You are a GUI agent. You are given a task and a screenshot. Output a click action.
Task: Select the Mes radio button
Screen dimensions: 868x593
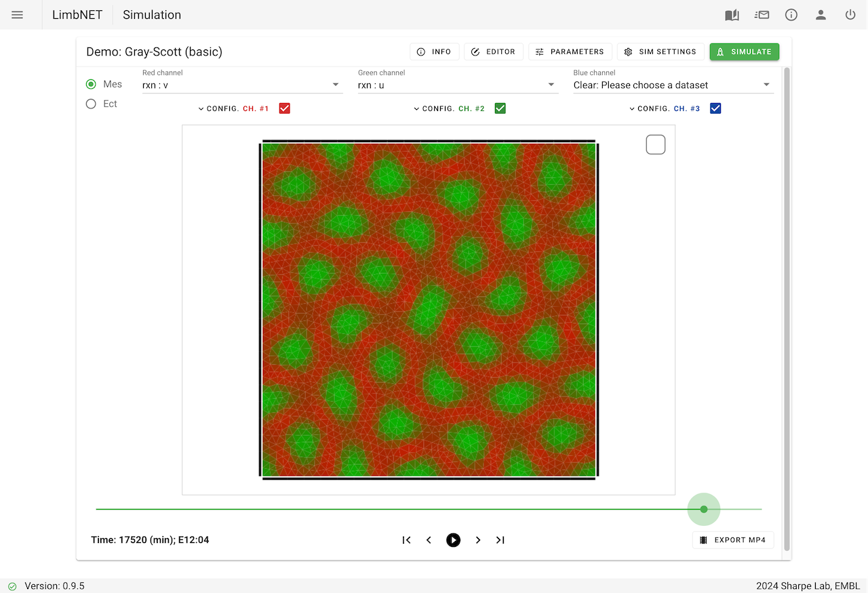click(91, 84)
